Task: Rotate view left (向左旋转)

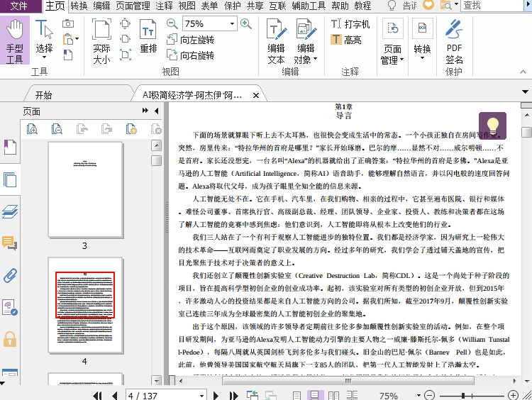Action: point(191,40)
